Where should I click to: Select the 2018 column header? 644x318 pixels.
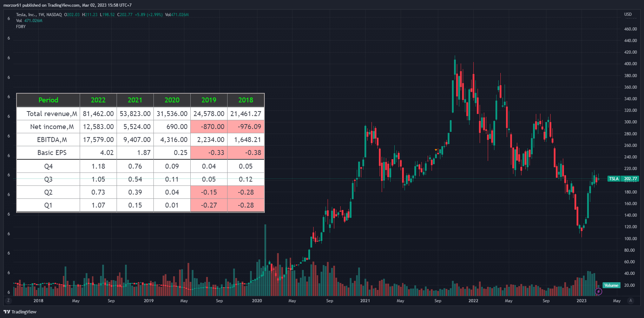click(246, 100)
